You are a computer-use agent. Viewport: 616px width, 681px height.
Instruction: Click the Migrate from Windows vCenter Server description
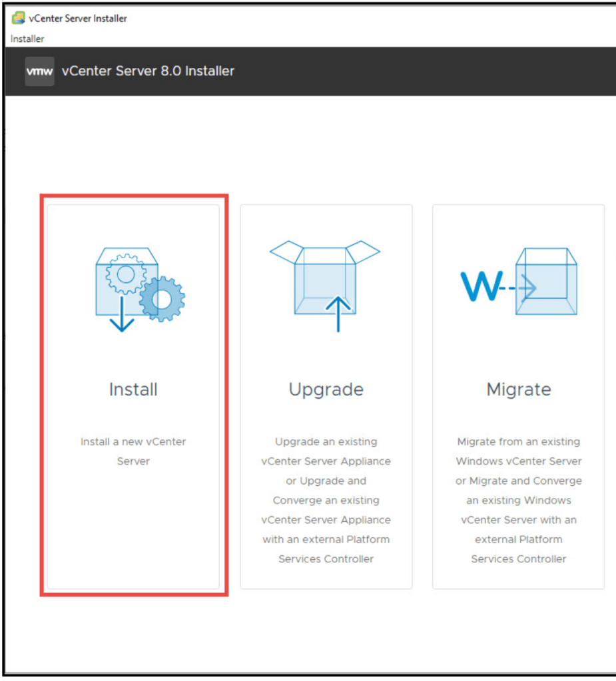[x=519, y=500]
